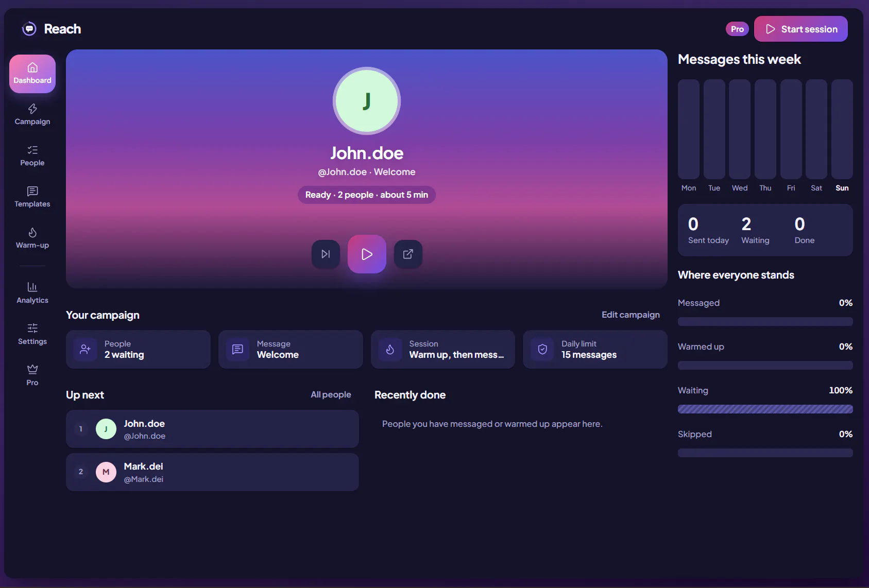This screenshot has width=869, height=588.
Task: Click the Sun bar in weekly chart
Action: point(842,129)
